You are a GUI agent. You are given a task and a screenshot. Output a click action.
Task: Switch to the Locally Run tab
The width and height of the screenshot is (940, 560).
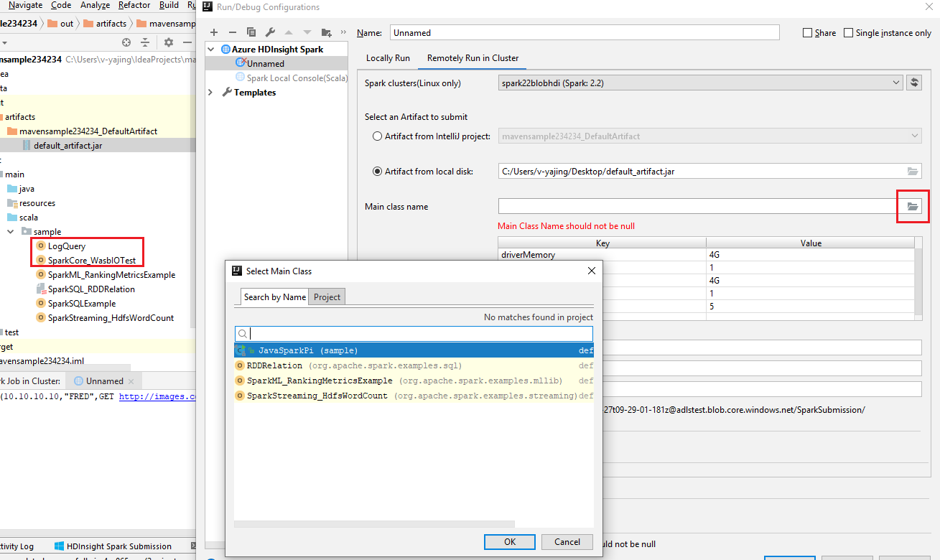click(x=388, y=57)
